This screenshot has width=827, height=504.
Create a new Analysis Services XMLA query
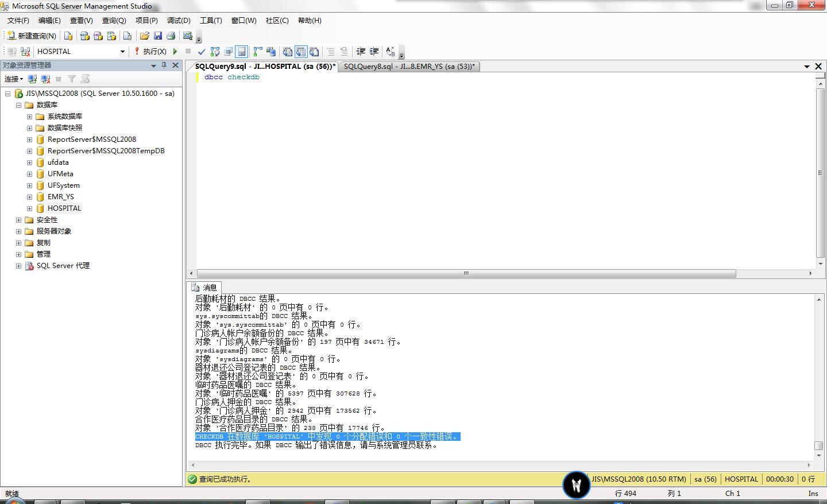(111, 36)
